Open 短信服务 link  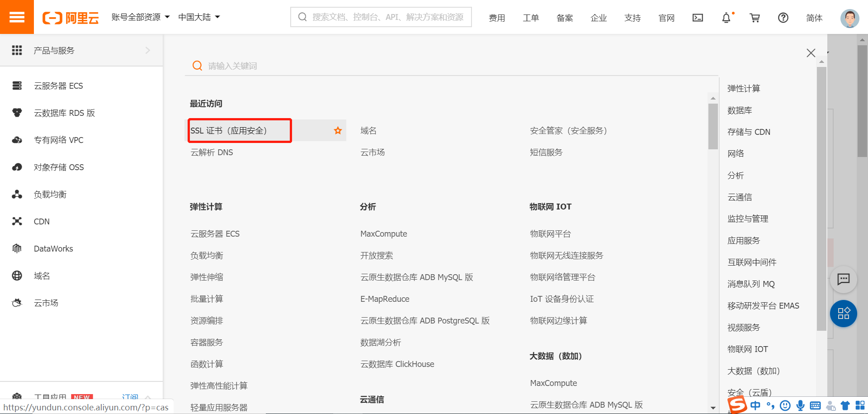coord(546,152)
